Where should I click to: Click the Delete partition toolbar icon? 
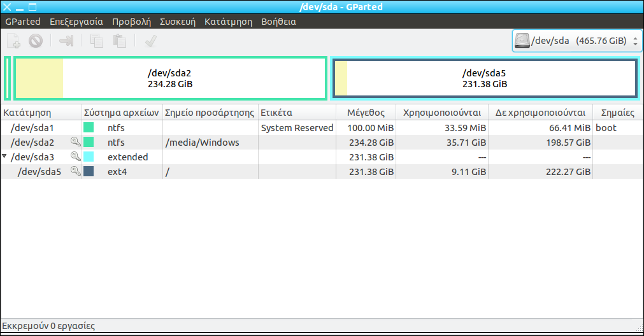pyautogui.click(x=36, y=41)
